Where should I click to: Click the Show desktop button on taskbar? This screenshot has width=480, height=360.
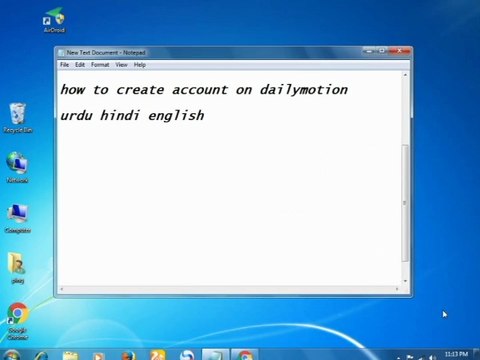(x=477, y=355)
